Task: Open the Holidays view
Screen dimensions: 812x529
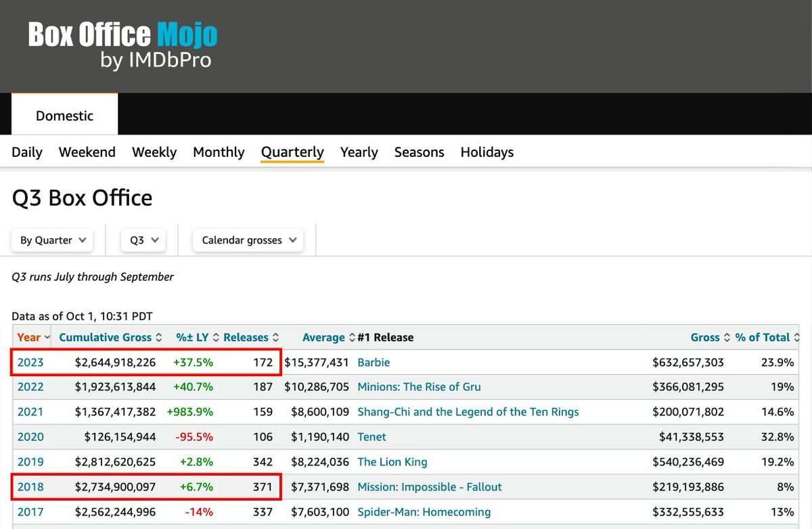Action: pos(487,152)
